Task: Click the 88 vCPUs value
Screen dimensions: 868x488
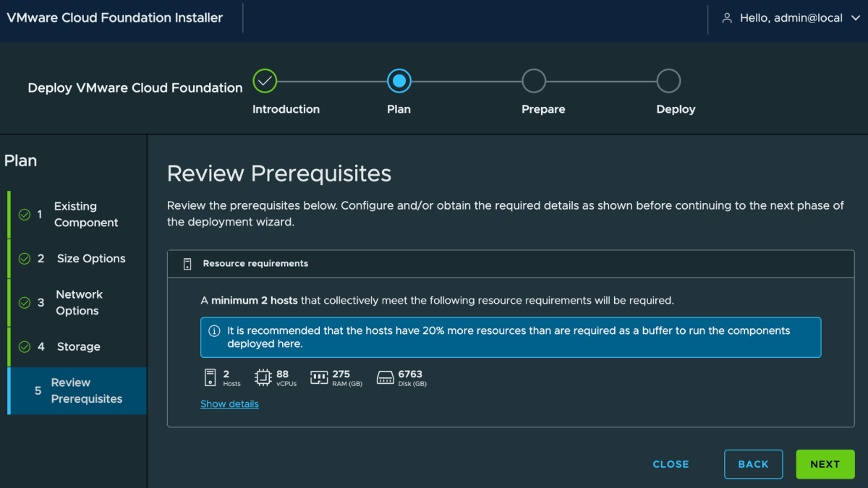Action: pyautogui.click(x=286, y=378)
